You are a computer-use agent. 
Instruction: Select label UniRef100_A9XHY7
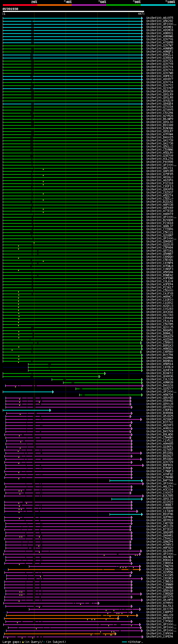160,79
